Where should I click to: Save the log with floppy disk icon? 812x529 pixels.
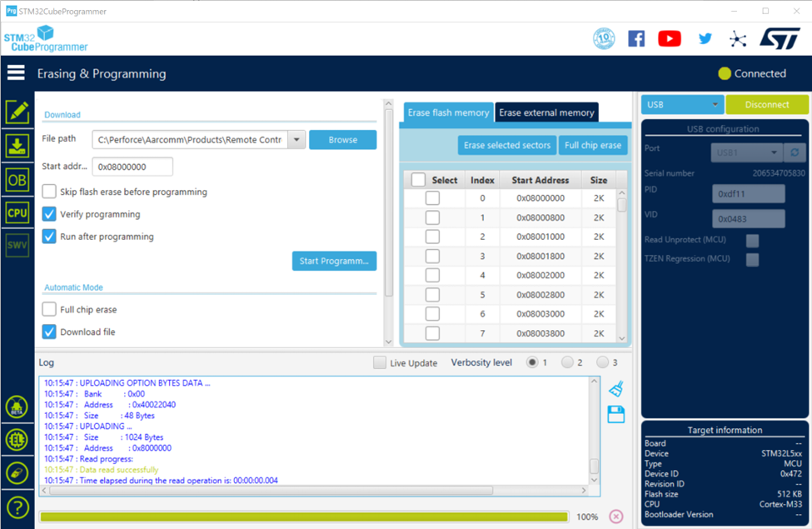point(615,415)
